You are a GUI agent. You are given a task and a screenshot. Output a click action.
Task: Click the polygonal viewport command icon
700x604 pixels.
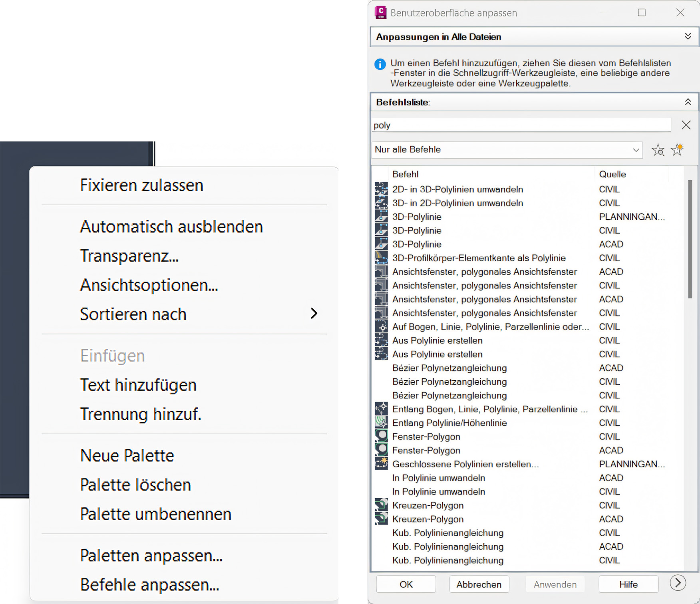point(381,272)
